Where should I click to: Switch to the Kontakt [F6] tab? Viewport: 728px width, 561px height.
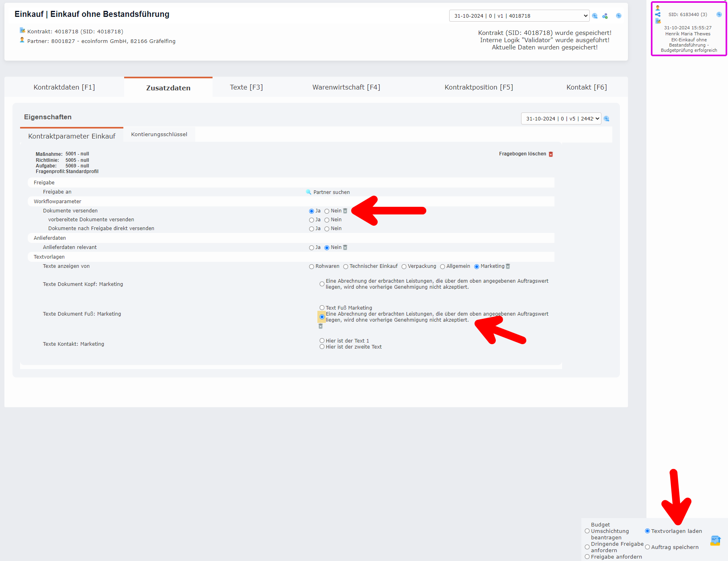(587, 87)
